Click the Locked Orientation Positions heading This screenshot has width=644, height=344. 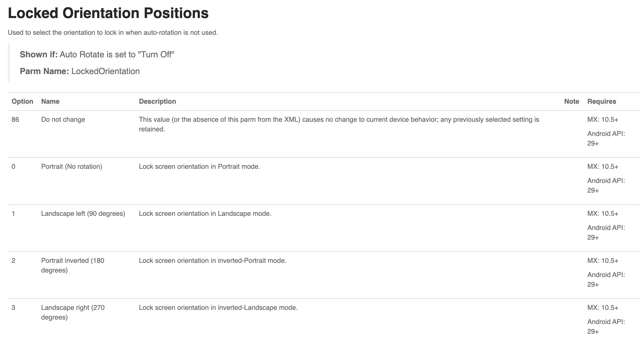[x=108, y=14]
